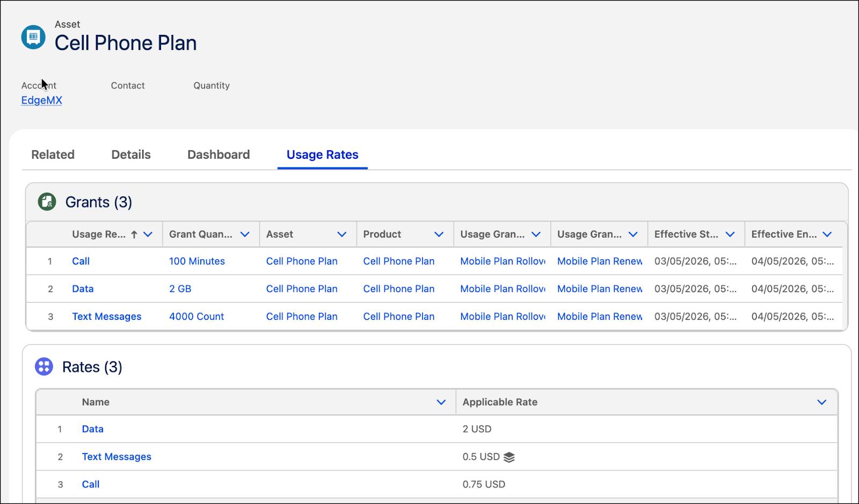Switch to the Dashboard tab
Screen dimensions: 859x504
pos(219,155)
